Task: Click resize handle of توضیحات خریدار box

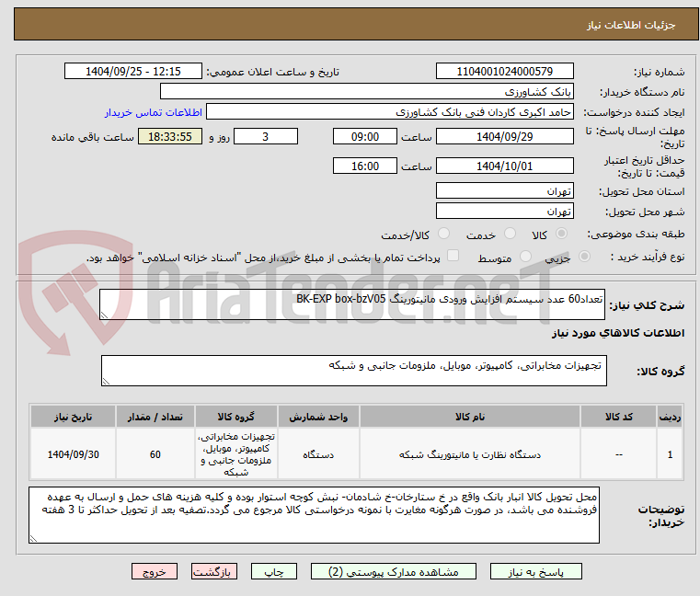Action: coord(33,539)
